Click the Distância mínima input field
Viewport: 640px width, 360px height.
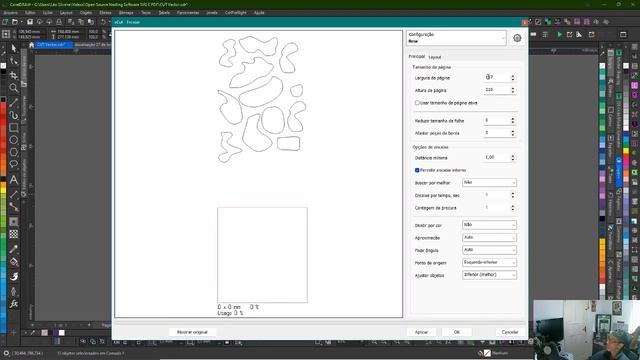point(497,158)
